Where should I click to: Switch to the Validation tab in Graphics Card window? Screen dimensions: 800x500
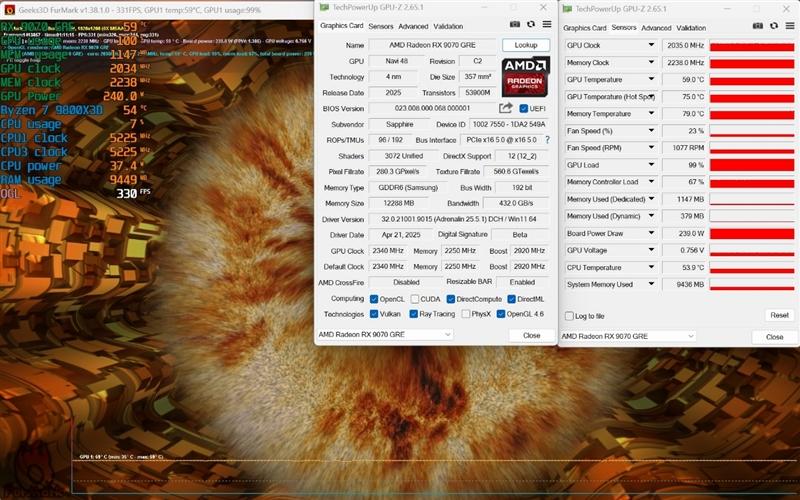pyautogui.click(x=448, y=27)
